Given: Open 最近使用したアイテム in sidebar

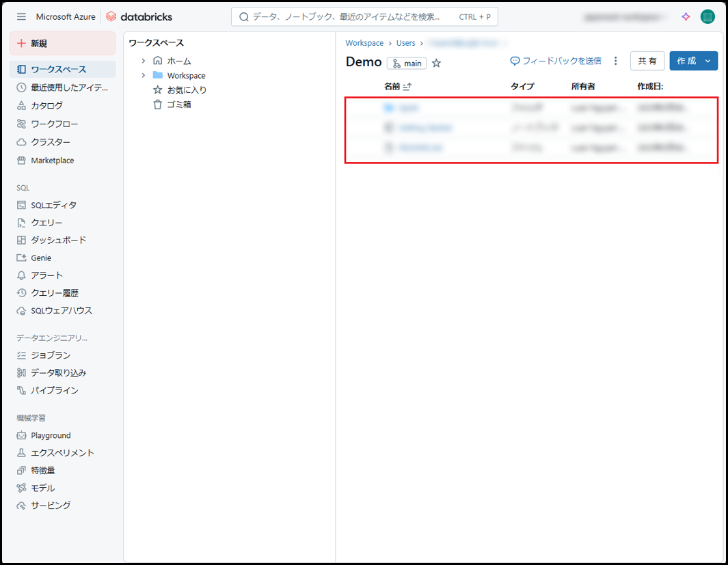Looking at the screenshot, I should [x=63, y=87].
